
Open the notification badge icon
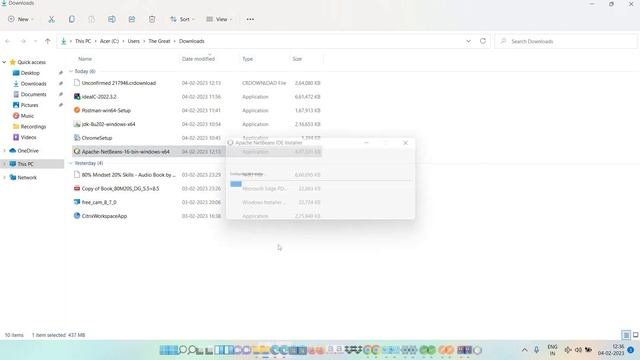coord(631,350)
